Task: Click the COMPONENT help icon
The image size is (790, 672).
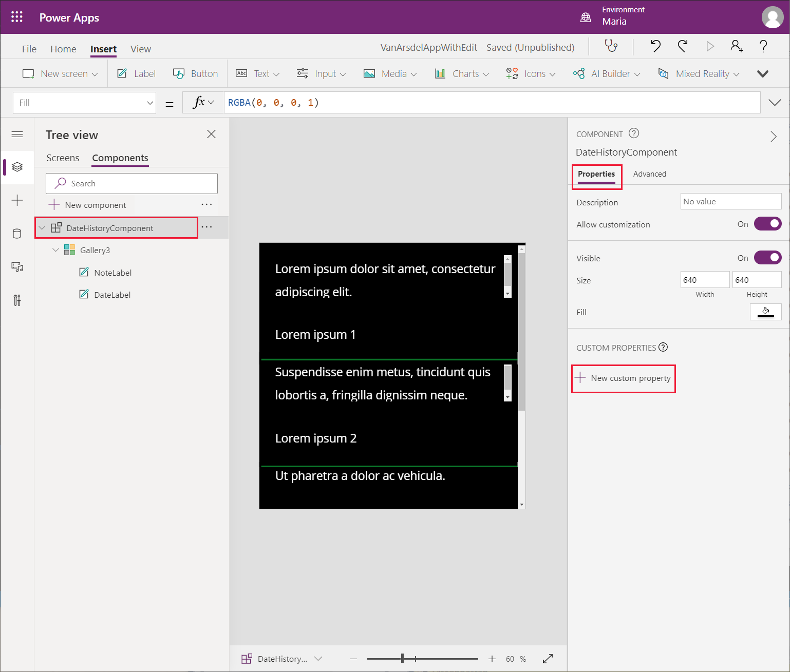Action: [634, 133]
